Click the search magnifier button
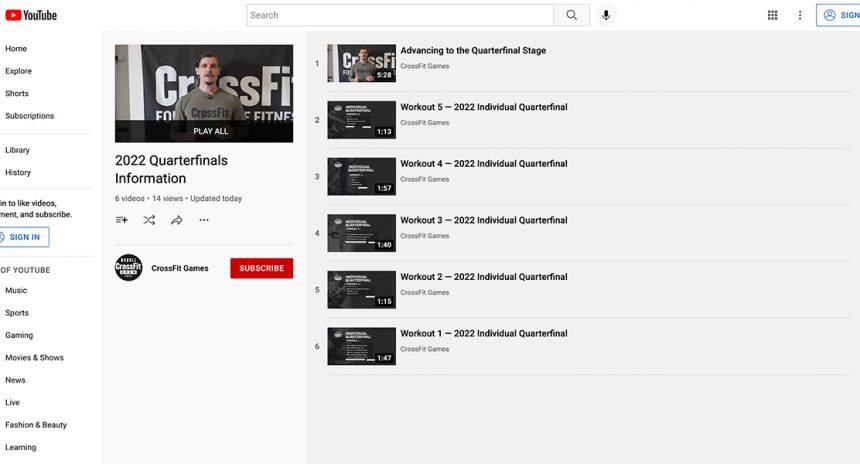This screenshot has width=860, height=464. click(x=572, y=15)
